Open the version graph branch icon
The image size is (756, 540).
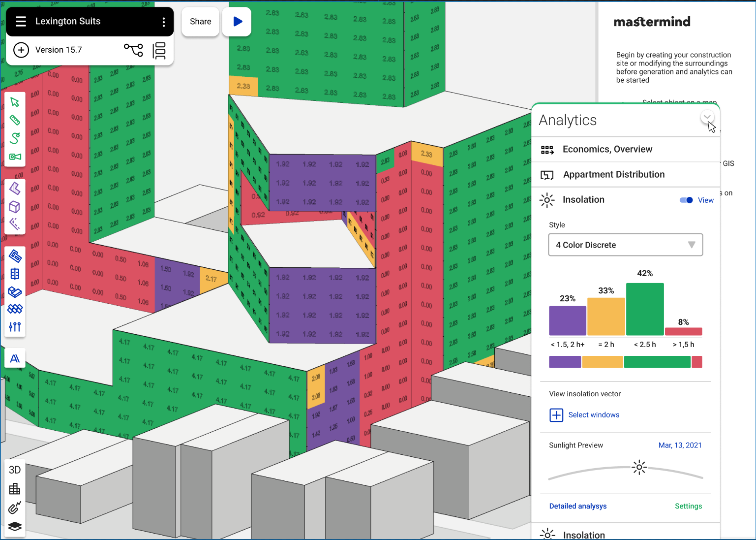[133, 50]
